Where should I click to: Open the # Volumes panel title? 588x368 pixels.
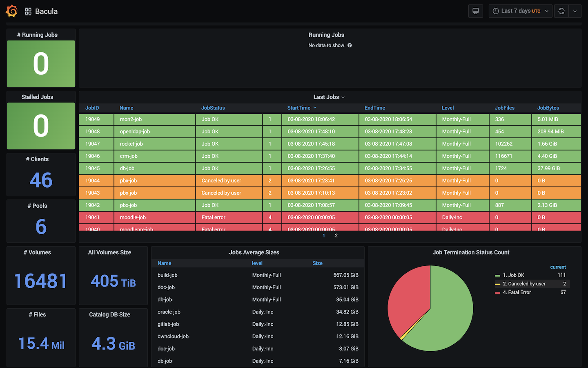[x=37, y=252]
